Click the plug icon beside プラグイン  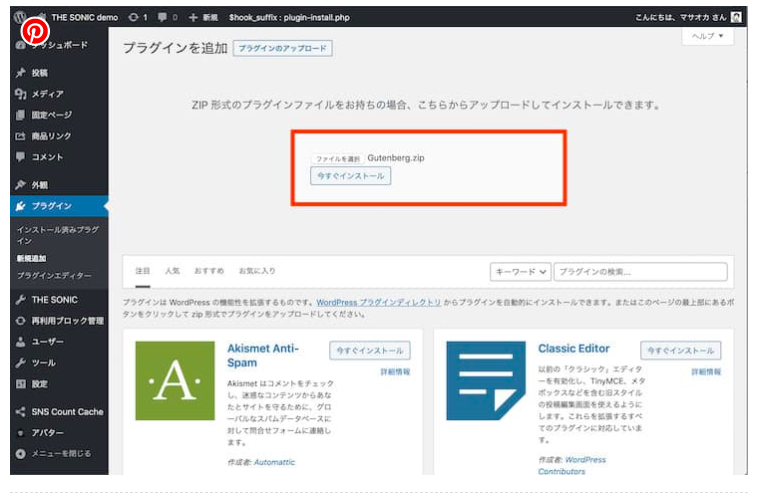point(20,206)
